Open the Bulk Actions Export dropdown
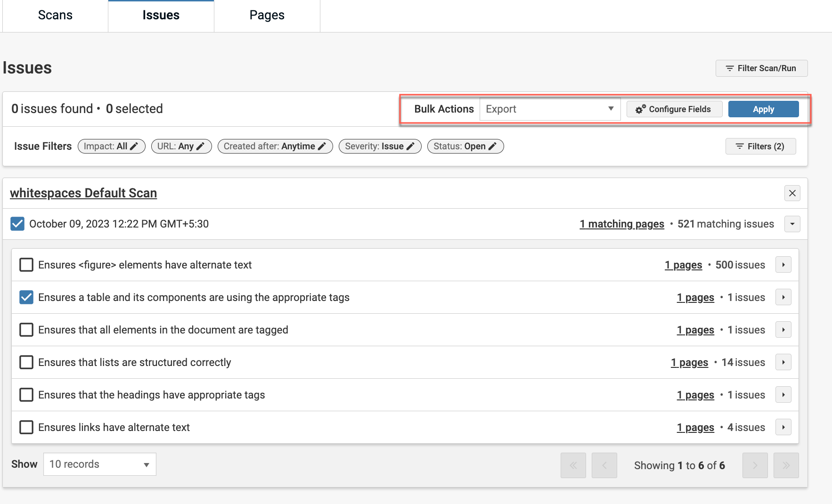Image resolution: width=832 pixels, height=504 pixels. click(x=549, y=109)
